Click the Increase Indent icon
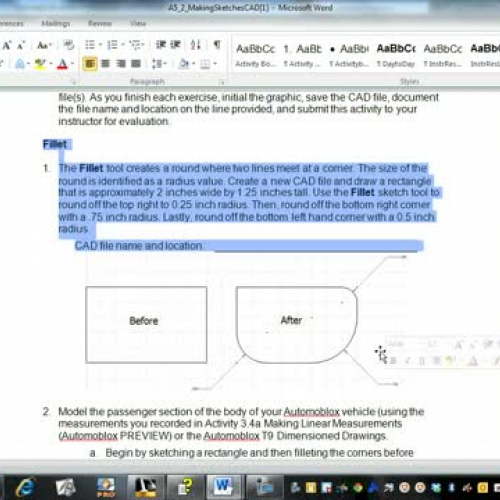The image size is (500, 500). pos(175,45)
